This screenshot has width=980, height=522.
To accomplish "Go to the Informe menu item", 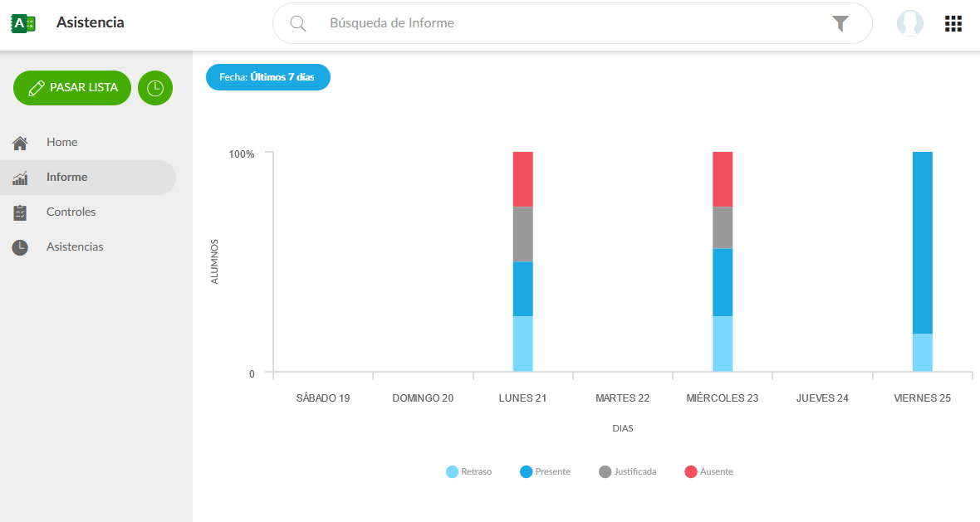I will pyautogui.click(x=66, y=178).
